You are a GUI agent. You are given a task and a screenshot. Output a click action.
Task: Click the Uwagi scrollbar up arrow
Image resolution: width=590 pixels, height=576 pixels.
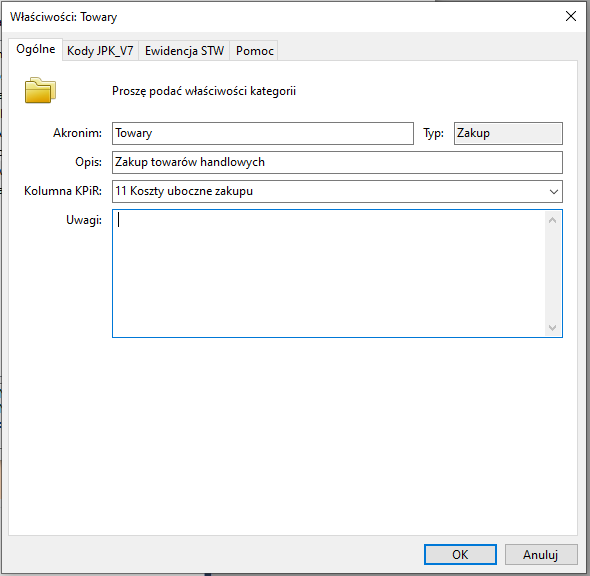pyautogui.click(x=552, y=220)
